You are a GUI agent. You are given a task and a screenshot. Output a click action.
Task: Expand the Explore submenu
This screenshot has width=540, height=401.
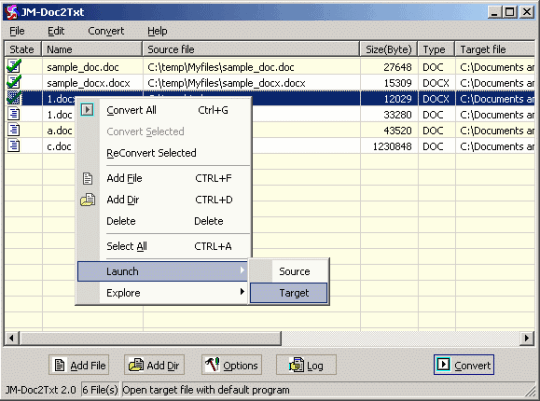(162, 293)
